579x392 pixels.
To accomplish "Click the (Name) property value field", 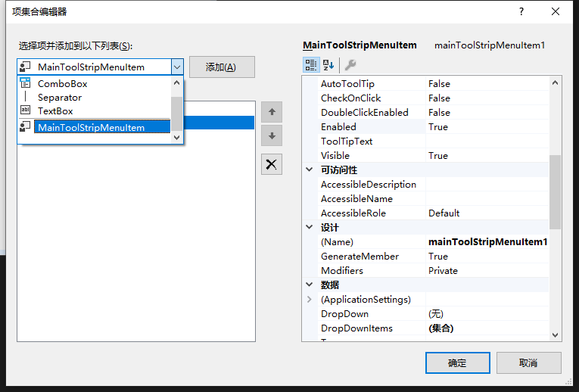I will pos(487,241).
